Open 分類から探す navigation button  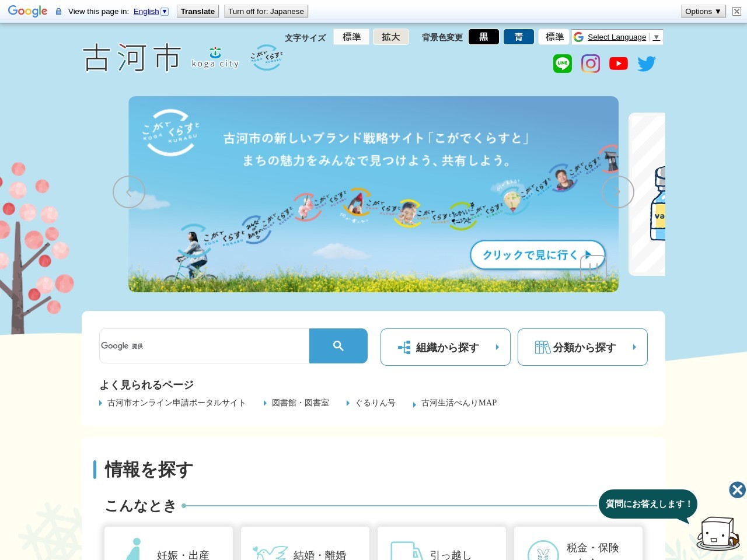[582, 347]
